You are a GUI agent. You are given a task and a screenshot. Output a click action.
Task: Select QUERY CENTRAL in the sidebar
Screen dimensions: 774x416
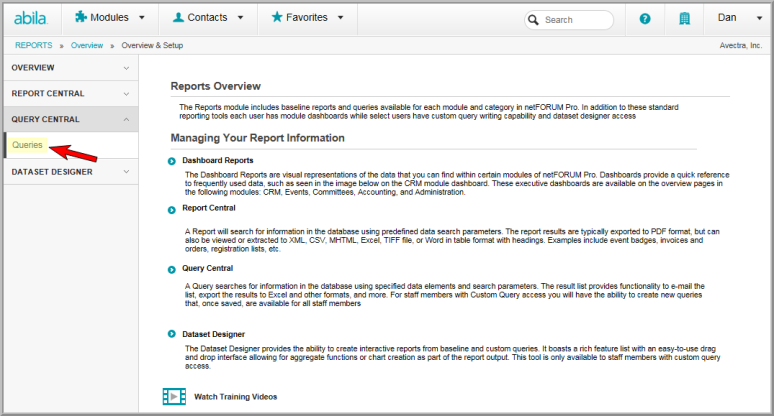(x=71, y=119)
